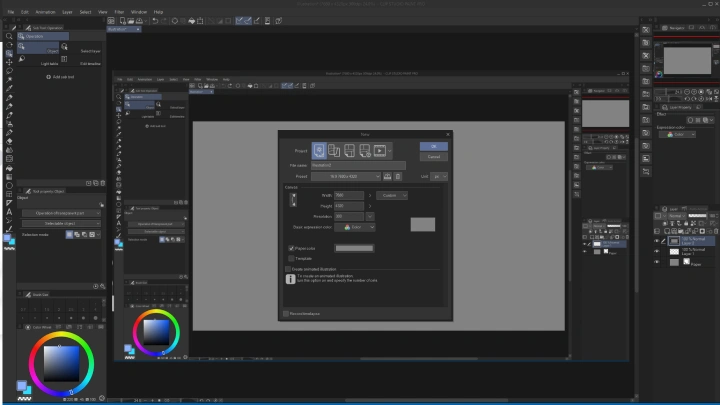Click the Fill icon in the outer toolbar
The width and height of the screenshot is (720, 405).
pos(191,21)
